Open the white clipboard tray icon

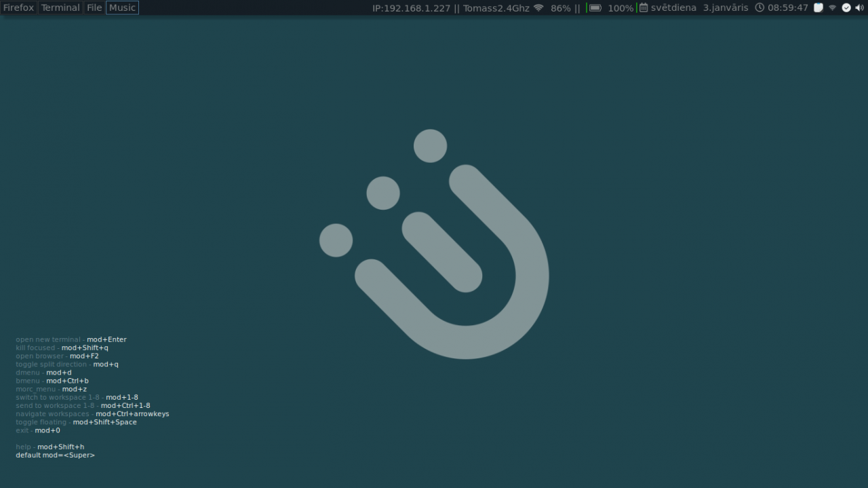(x=818, y=8)
